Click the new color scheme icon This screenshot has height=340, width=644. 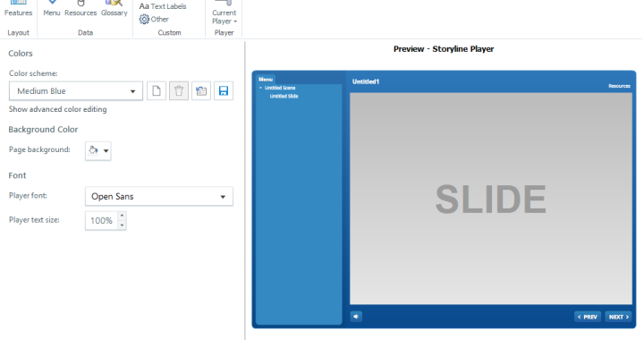pos(156,90)
